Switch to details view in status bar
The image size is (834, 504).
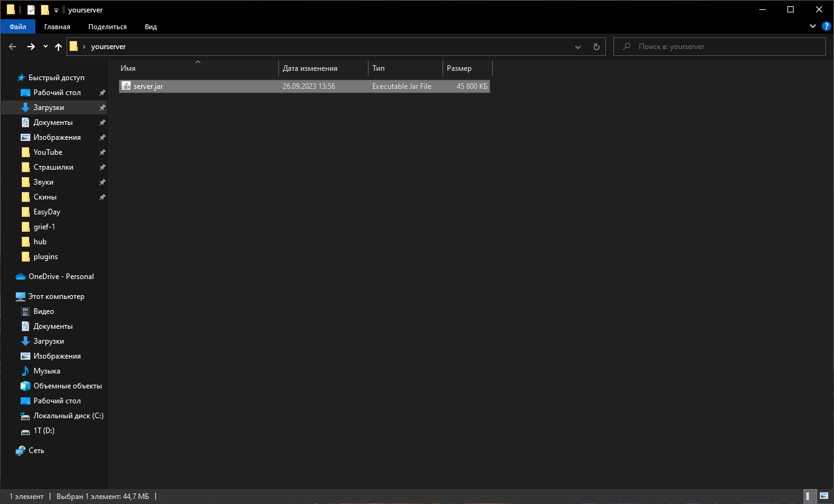tap(810, 496)
